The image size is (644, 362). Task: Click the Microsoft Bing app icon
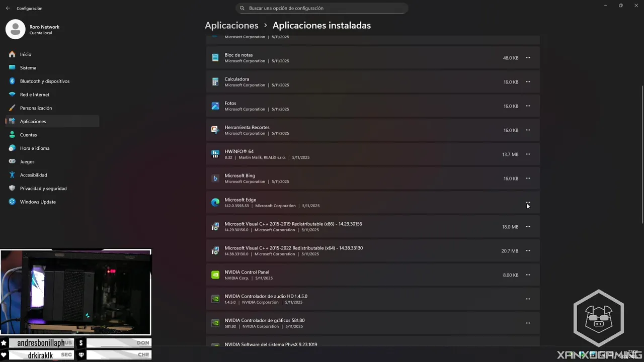(215, 178)
